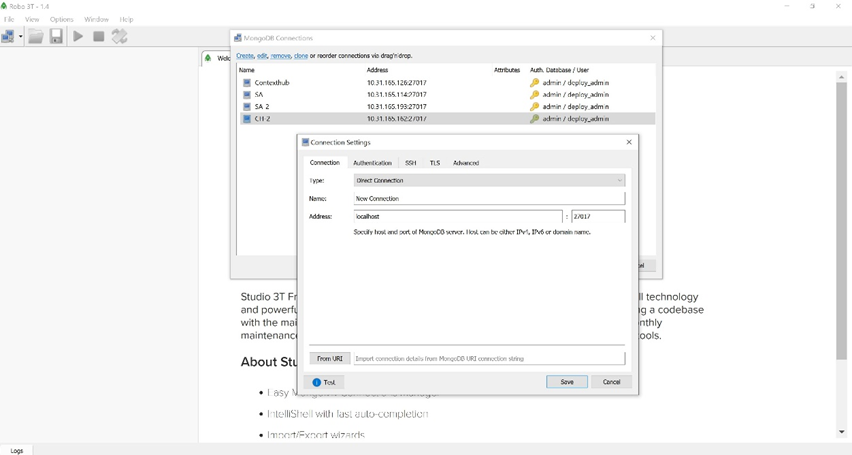Click the scrollbar down arrow
Screen dimensions: 852x455
pos(841,432)
